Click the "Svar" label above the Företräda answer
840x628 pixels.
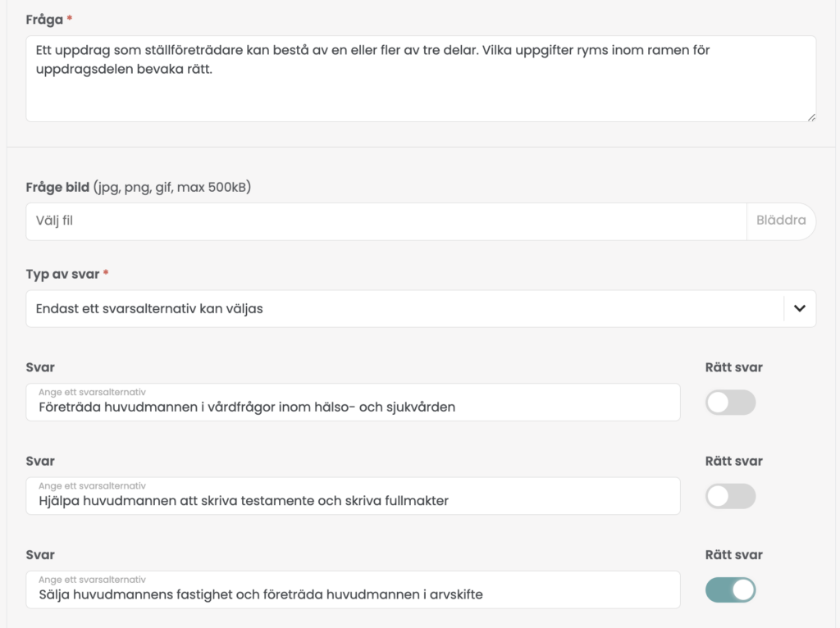(x=40, y=367)
